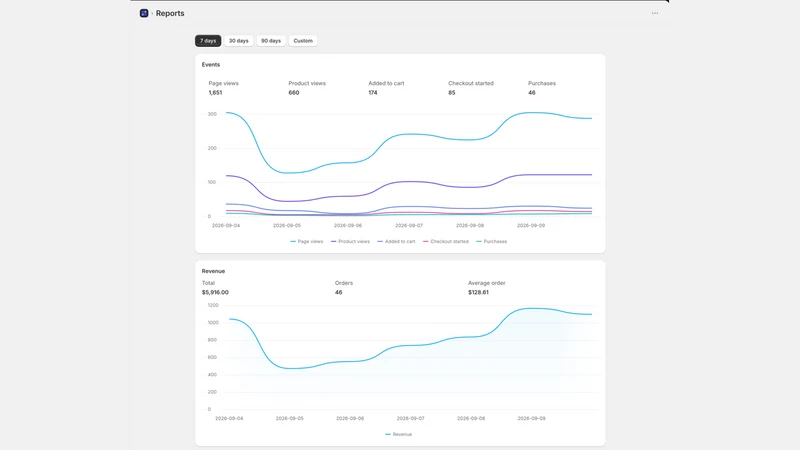800x450 pixels.
Task: Click 2026-09-06 label on Events chart axis
Action: pos(348,226)
